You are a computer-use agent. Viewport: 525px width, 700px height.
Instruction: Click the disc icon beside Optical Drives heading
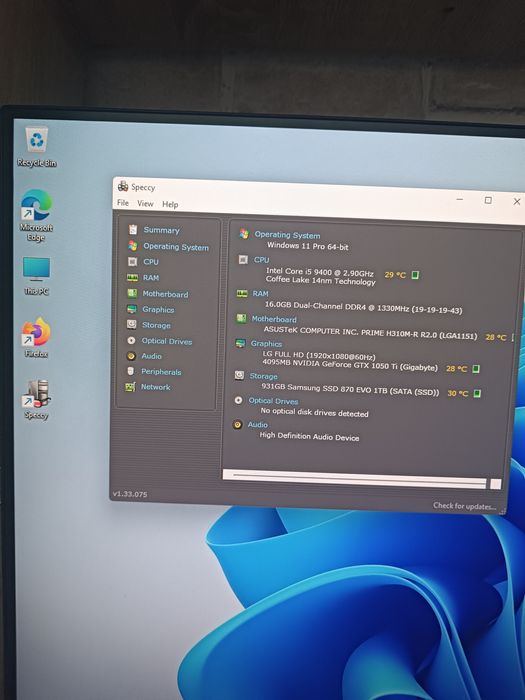point(238,400)
